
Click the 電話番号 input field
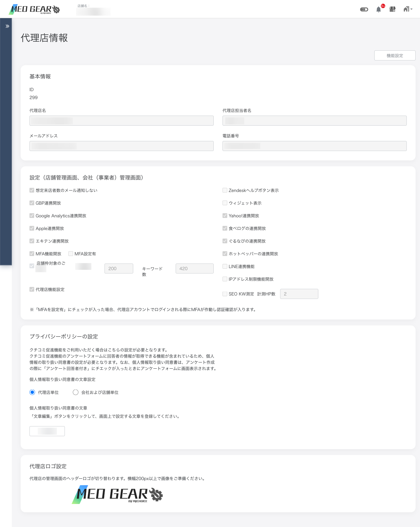point(314,146)
